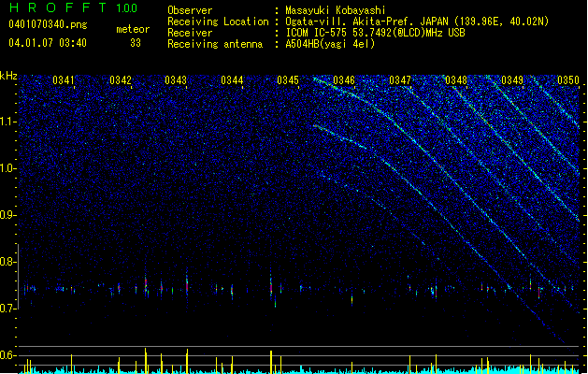Click the 0345 time marker
This screenshot has width=588, height=374.
(x=288, y=80)
